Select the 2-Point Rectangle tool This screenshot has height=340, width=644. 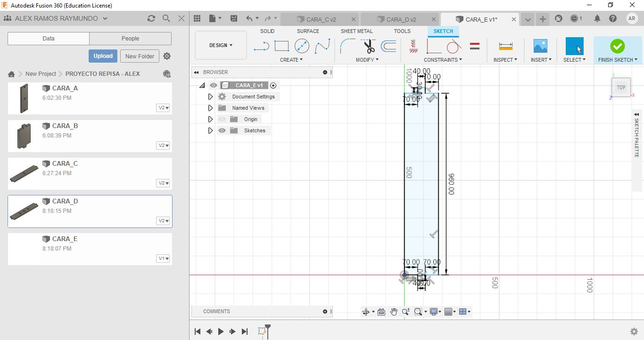(x=281, y=46)
